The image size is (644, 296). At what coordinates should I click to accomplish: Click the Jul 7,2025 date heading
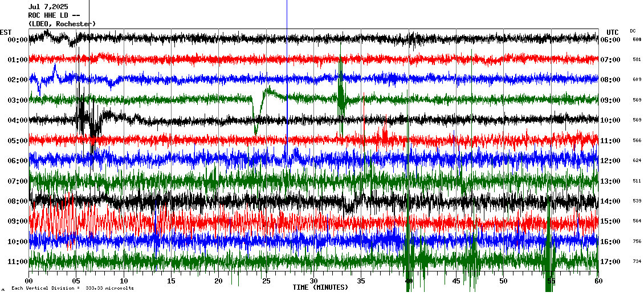pyautogui.click(x=48, y=7)
